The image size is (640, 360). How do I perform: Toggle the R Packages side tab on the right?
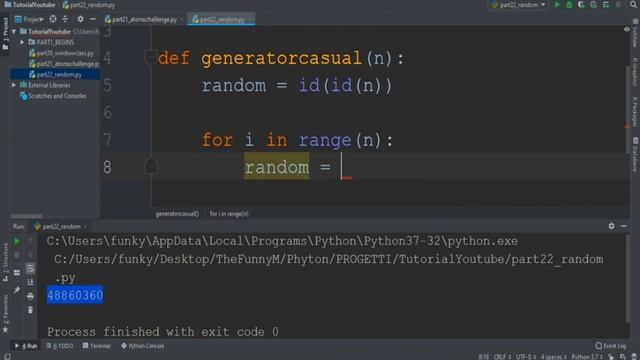(x=635, y=111)
